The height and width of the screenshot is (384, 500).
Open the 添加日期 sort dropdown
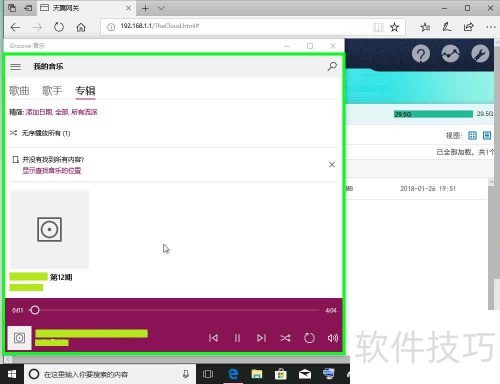(39, 112)
